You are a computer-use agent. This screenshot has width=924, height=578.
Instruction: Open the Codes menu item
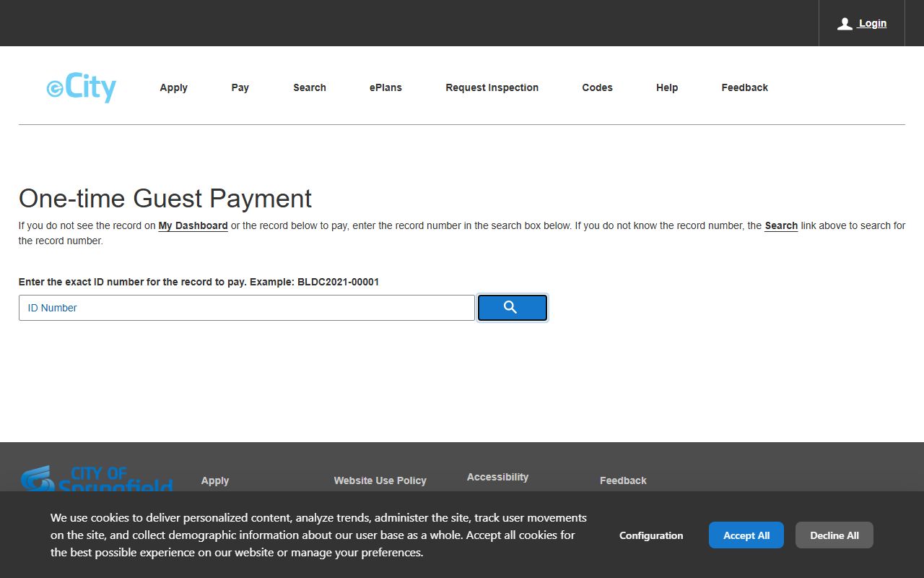point(597,87)
